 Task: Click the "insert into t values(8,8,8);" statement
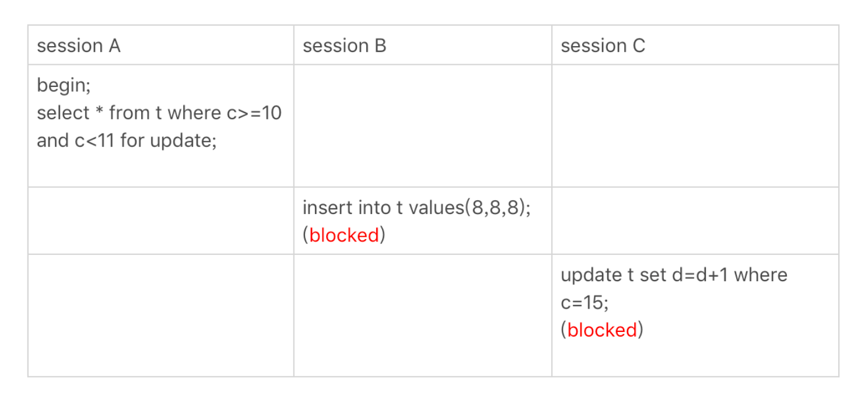click(x=417, y=208)
